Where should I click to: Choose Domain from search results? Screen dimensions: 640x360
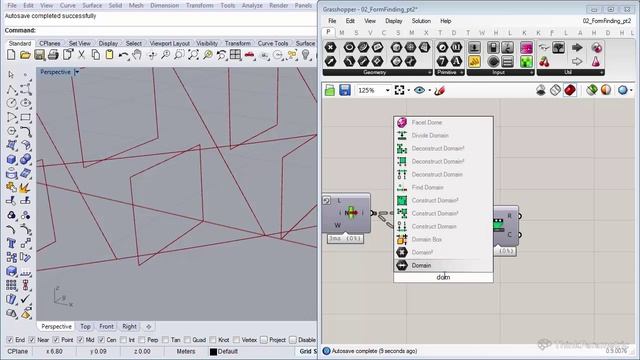[444, 265]
